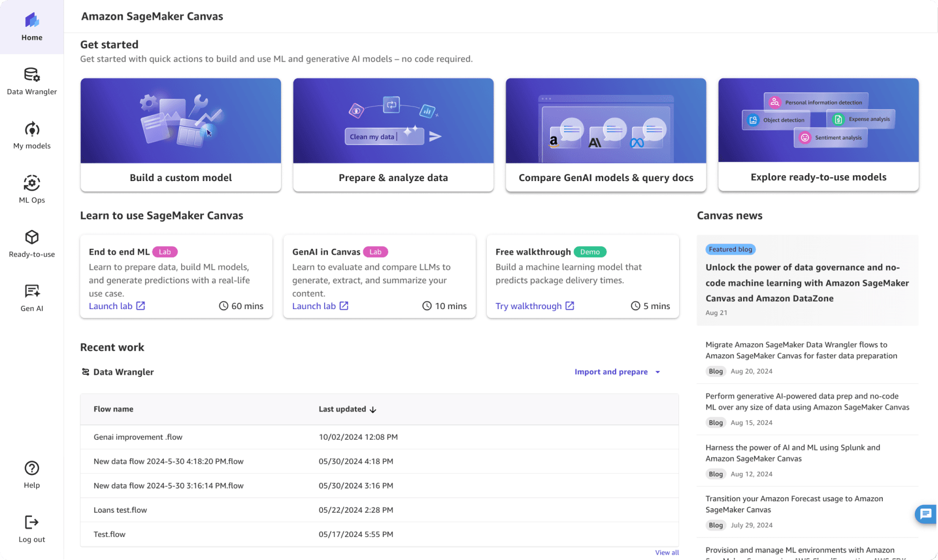Open Compare GenAI models & query docs card
The image size is (938, 560).
(x=606, y=135)
